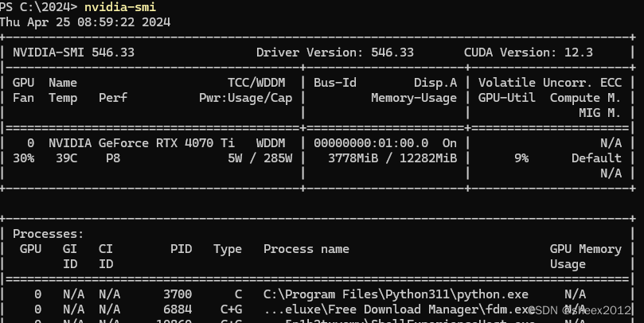Click the 9% GPU utilization value
Viewport: 644px width, 323px height.
[521, 158]
